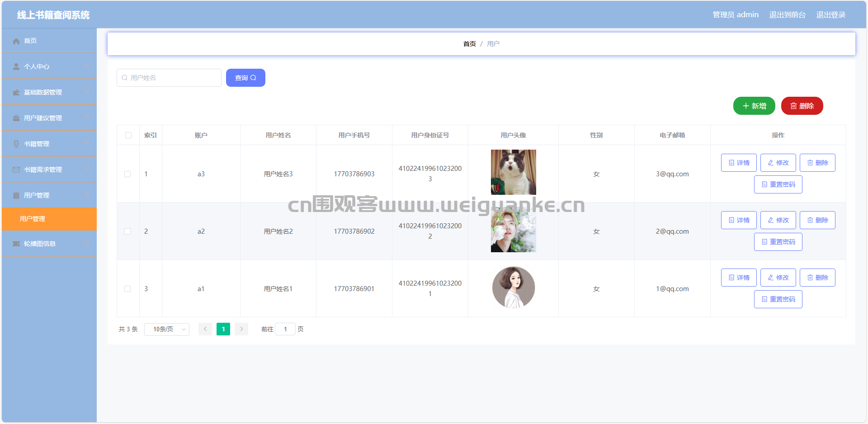This screenshot has width=868, height=424.
Task: Click the pencil icon in 修改 for user a3
Action: tap(771, 163)
